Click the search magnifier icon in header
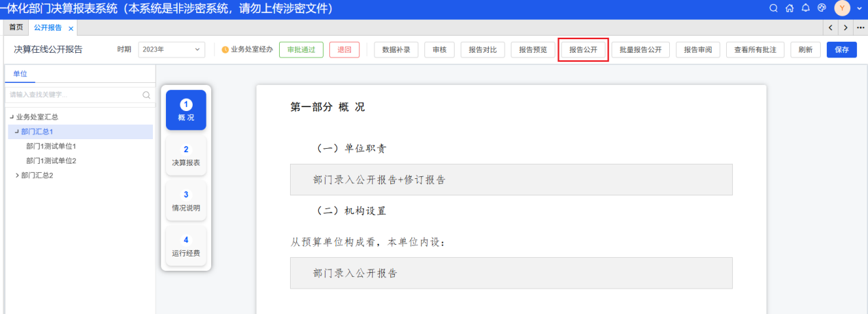 pos(773,8)
